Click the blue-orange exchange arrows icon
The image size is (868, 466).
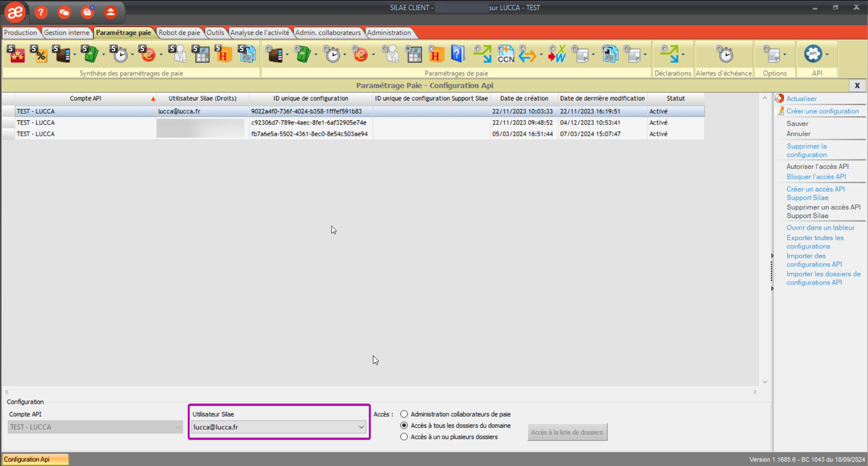[x=528, y=54]
